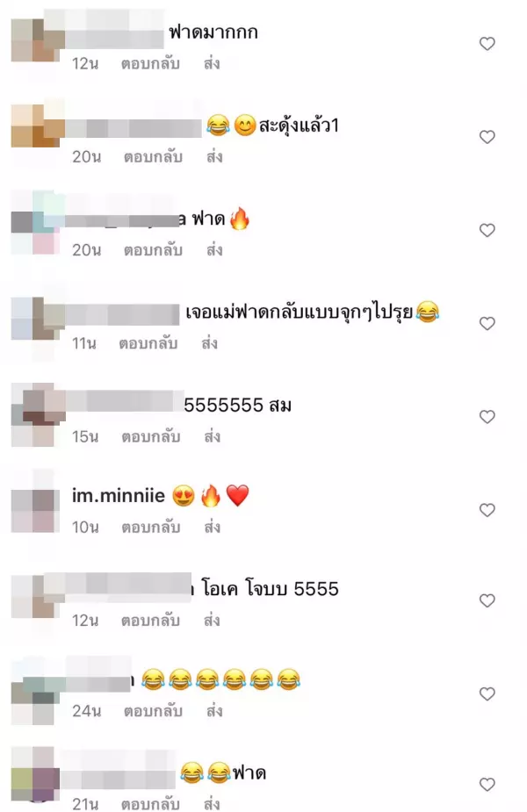The height and width of the screenshot is (812, 527).
Task: Reply to the สะดุ้งแล้ว1 comment
Action: [x=153, y=157]
